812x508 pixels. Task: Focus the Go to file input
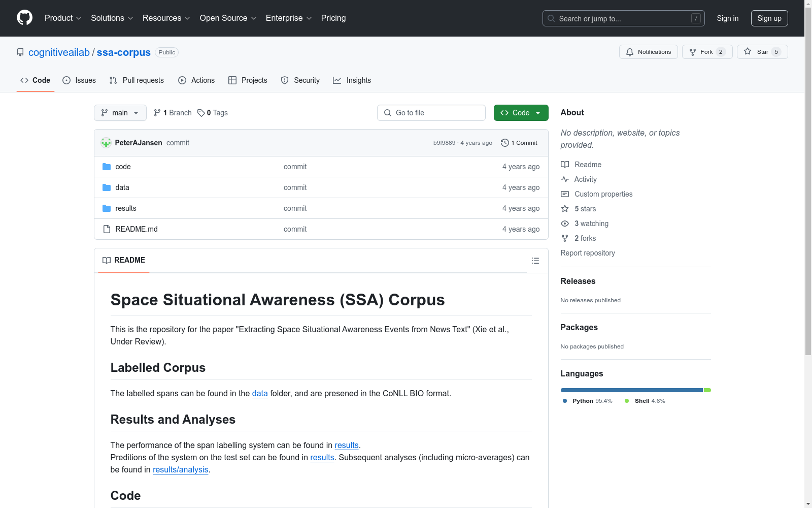(431, 113)
